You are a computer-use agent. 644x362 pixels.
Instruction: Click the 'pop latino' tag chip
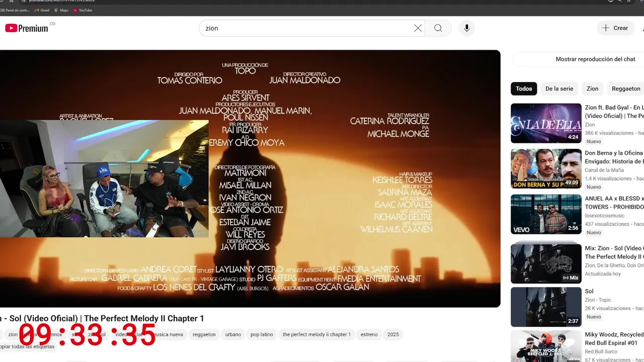(262, 334)
